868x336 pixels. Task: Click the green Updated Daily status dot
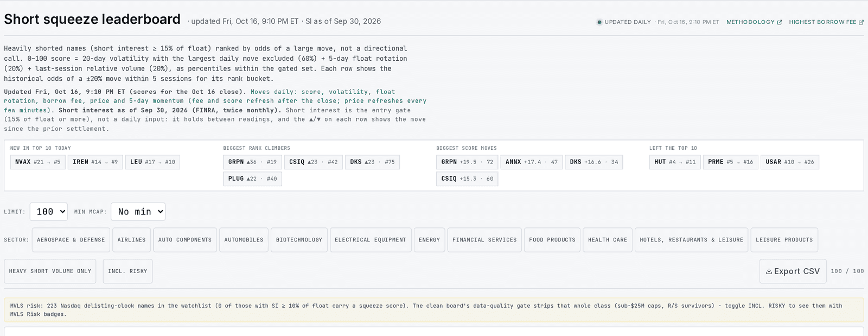[599, 22]
